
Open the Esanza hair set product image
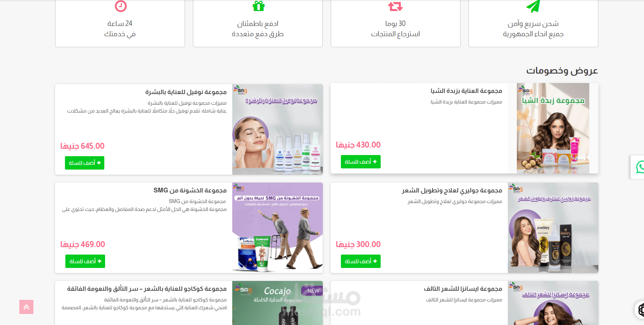[553, 303]
